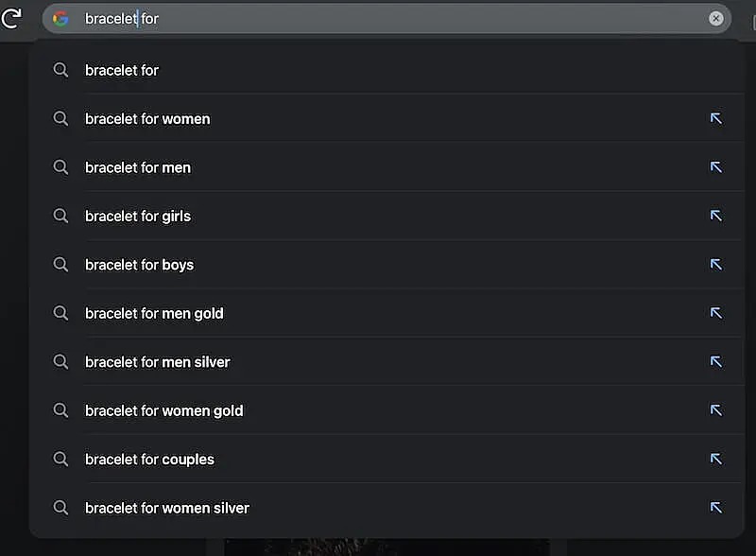This screenshot has height=556, width=756.
Task: Click the fill-in arrow for 'bracelet for girls'
Action: pyautogui.click(x=715, y=216)
